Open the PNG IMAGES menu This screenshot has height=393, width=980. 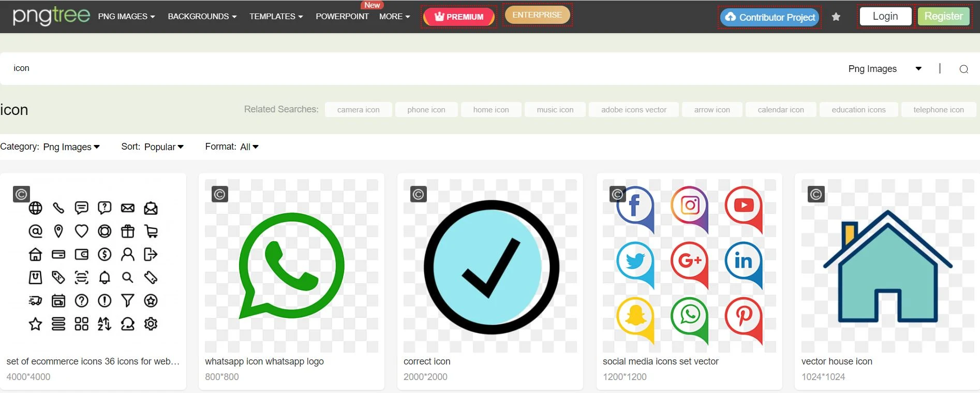click(x=126, y=17)
